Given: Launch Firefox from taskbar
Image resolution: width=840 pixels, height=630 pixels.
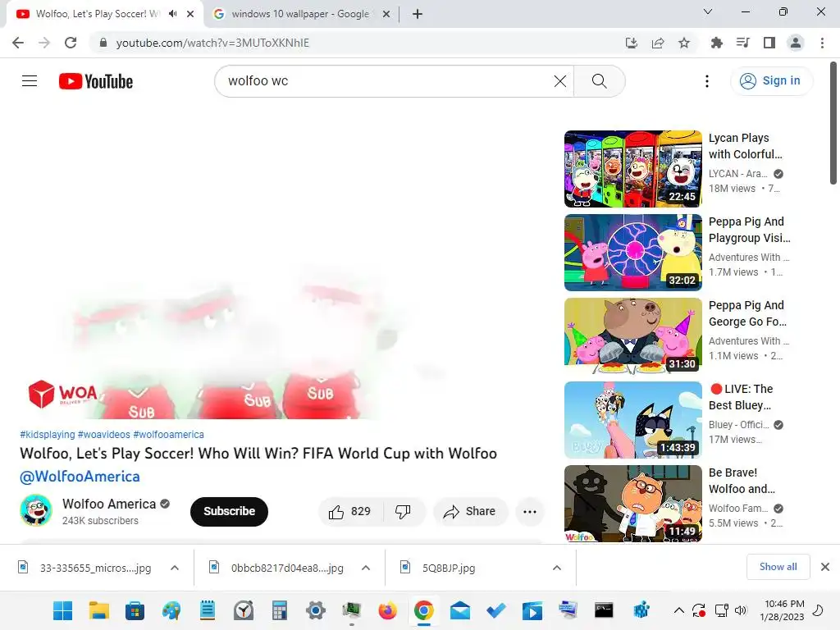Looking at the screenshot, I should tap(387, 610).
